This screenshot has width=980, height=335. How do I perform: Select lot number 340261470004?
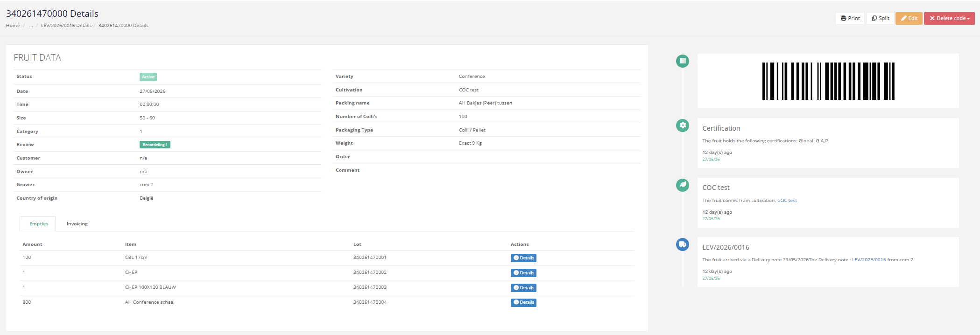coord(370,302)
